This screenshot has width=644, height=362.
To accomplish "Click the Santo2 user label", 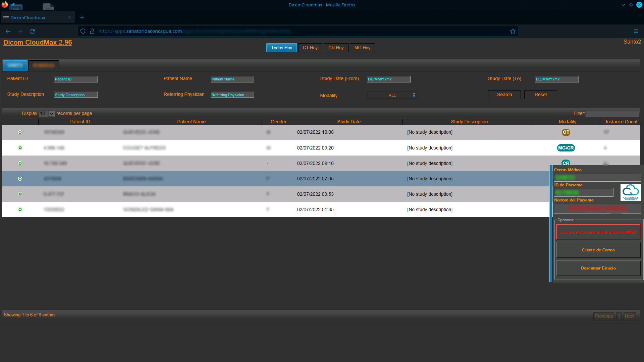I will 632,42.
